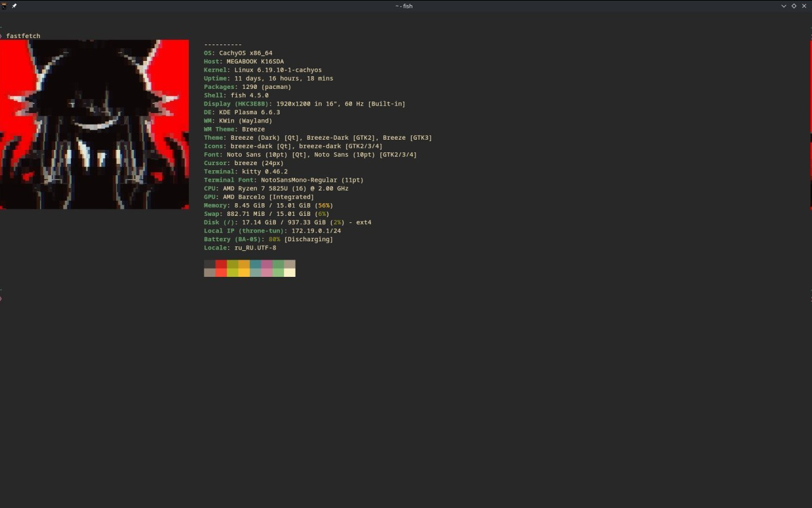Close the fish terminal window
The height and width of the screenshot is (508, 812).
[804, 6]
